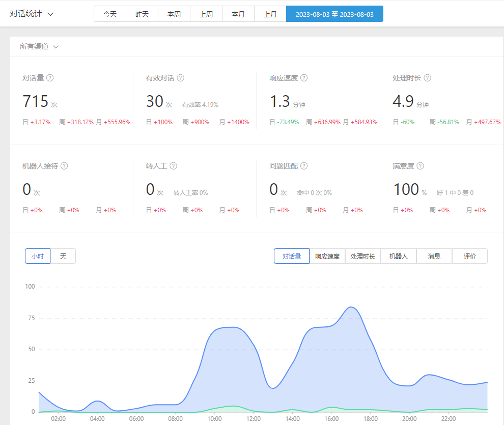
Task: Select the 今天 date range
Action: click(x=110, y=14)
